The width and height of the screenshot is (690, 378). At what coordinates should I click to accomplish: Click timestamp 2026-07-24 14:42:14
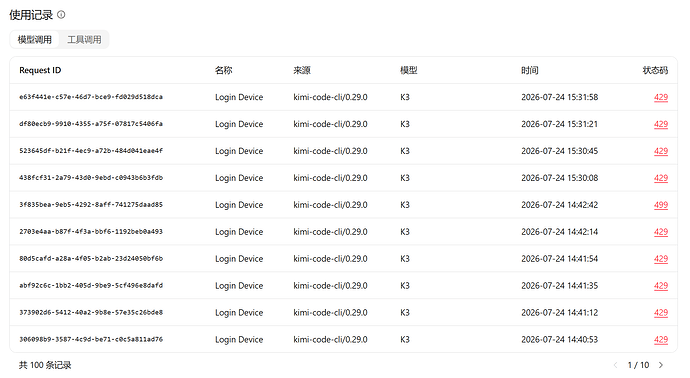click(560, 232)
